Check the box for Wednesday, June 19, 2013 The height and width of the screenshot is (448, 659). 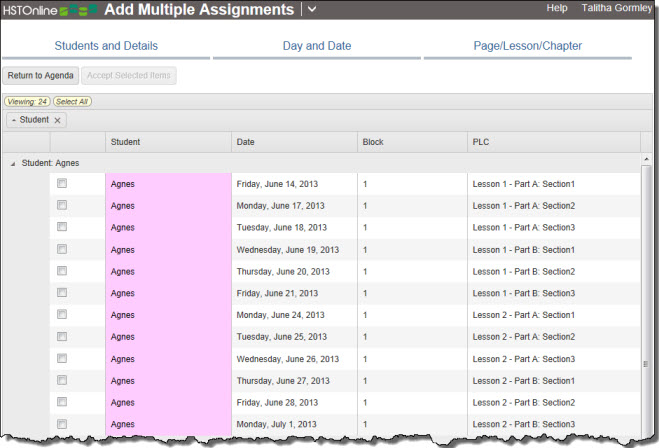(x=62, y=249)
